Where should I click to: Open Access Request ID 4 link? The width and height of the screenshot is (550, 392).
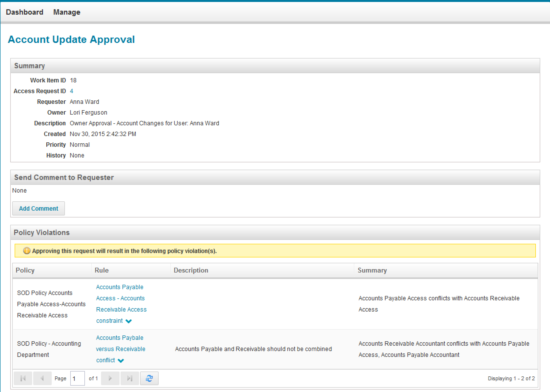point(71,91)
